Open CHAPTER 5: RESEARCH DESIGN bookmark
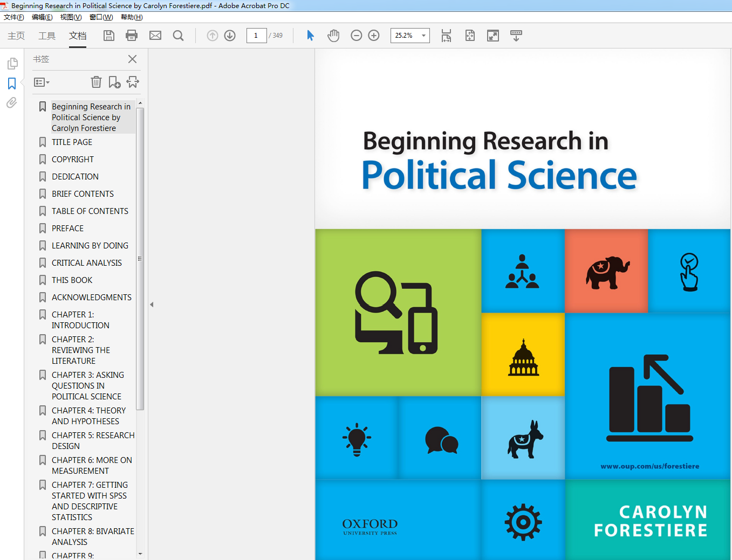 (93, 441)
